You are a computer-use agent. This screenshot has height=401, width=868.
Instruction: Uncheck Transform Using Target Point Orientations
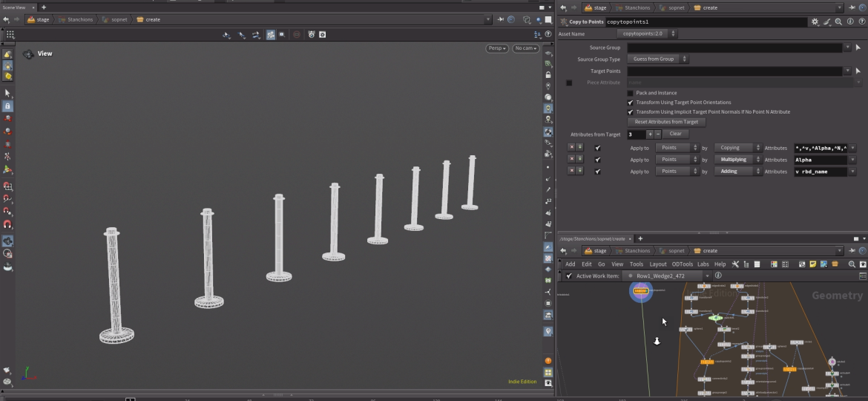tap(631, 102)
